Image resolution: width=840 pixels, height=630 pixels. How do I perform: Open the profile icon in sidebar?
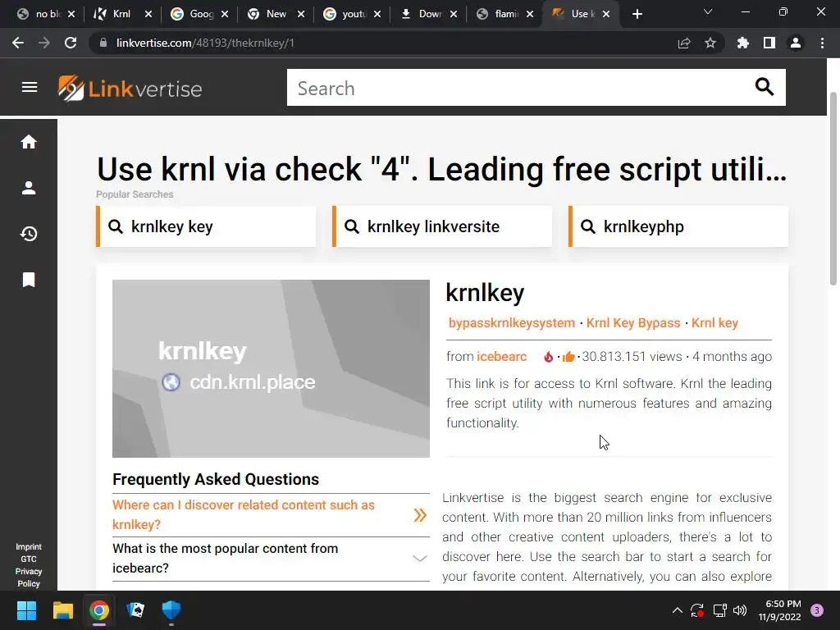coord(29,188)
